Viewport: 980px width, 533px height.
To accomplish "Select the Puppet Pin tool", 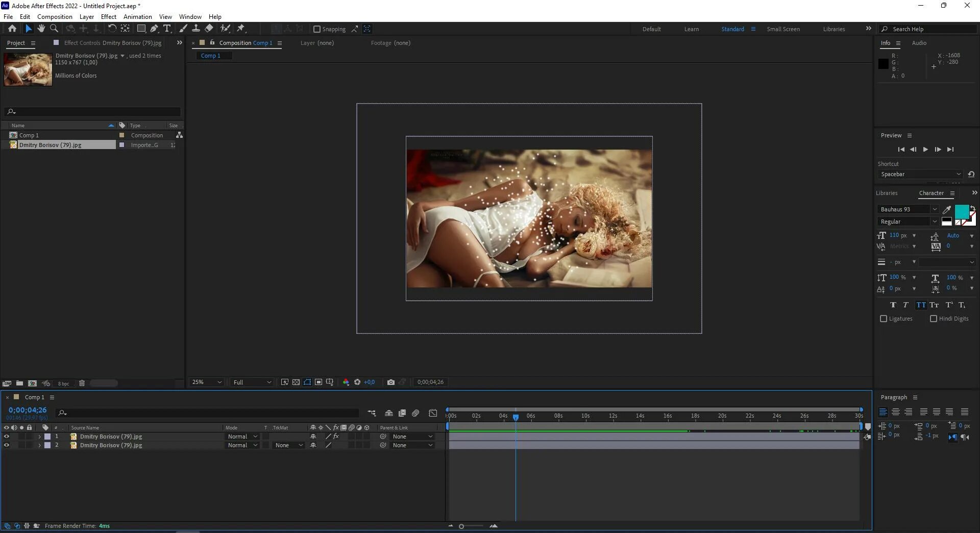I will point(241,29).
